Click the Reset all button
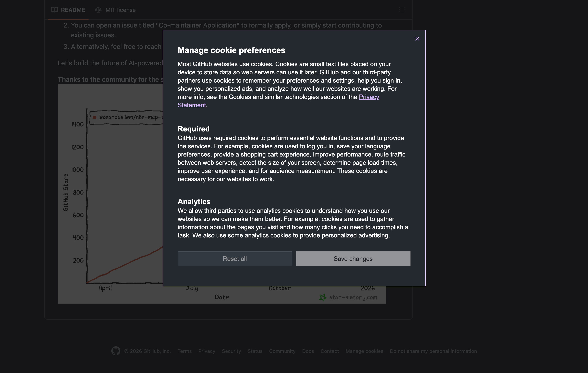This screenshot has width=588, height=373. click(235, 259)
